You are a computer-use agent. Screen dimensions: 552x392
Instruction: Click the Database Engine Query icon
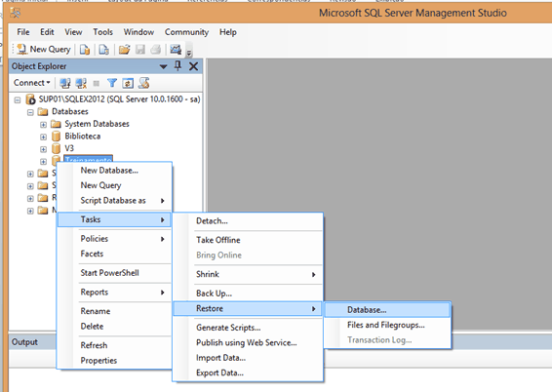(x=85, y=50)
